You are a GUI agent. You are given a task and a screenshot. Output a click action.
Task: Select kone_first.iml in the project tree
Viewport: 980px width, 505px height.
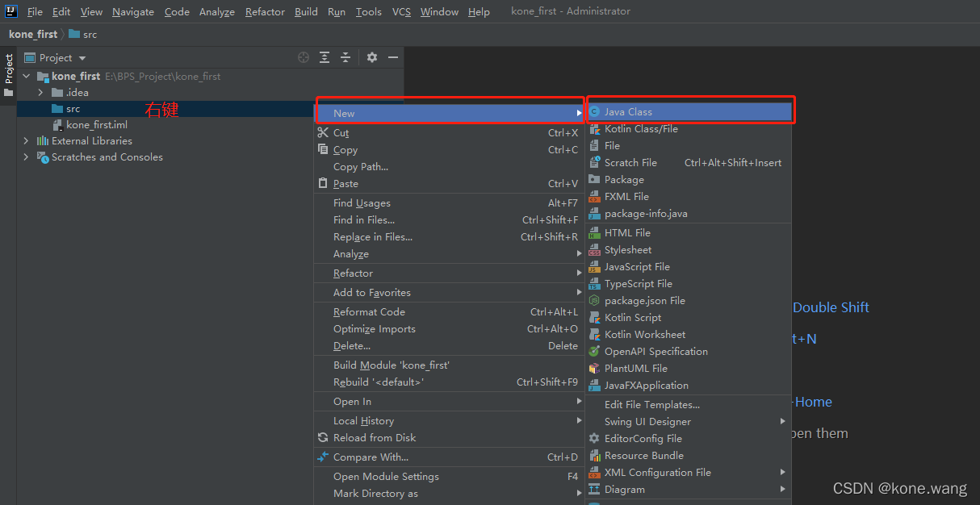(97, 125)
